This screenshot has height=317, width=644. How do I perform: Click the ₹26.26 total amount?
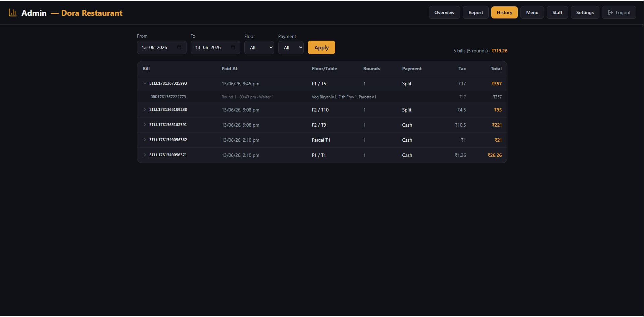(x=495, y=155)
